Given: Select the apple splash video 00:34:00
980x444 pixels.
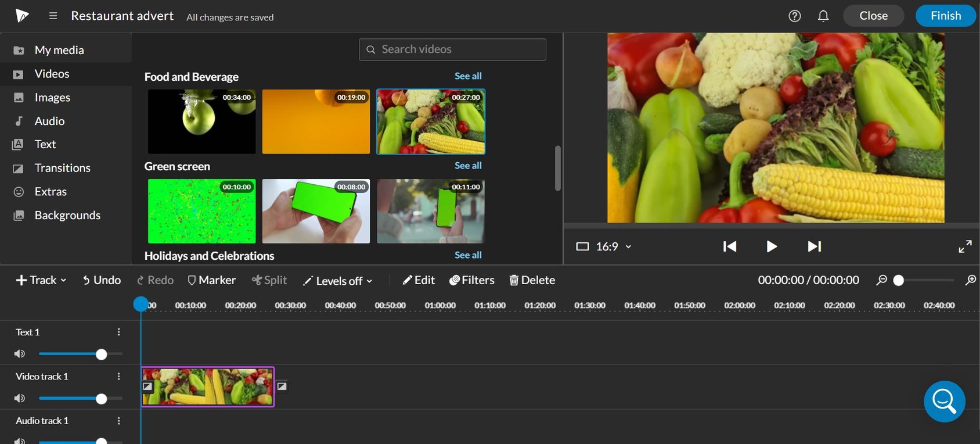Looking at the screenshot, I should (x=201, y=121).
